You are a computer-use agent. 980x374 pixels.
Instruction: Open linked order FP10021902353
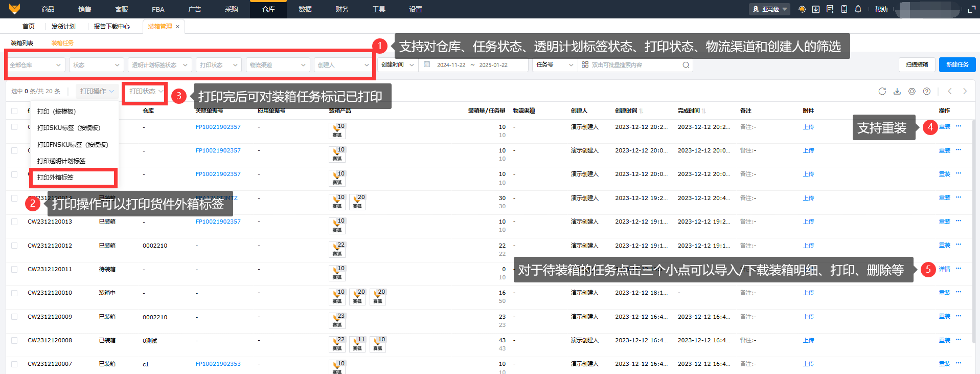click(x=218, y=364)
